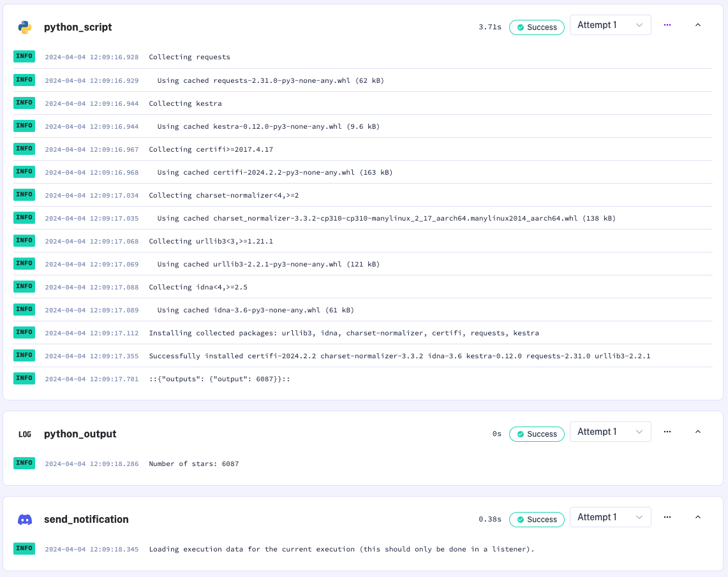Click the Discord icon for send_notification

click(x=24, y=519)
